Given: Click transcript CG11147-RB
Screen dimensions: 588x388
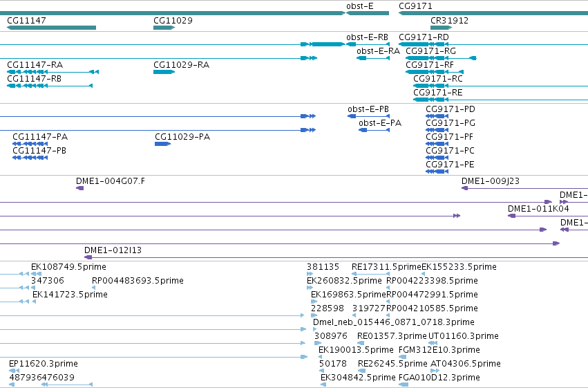Looking at the screenshot, I should 50,86.
